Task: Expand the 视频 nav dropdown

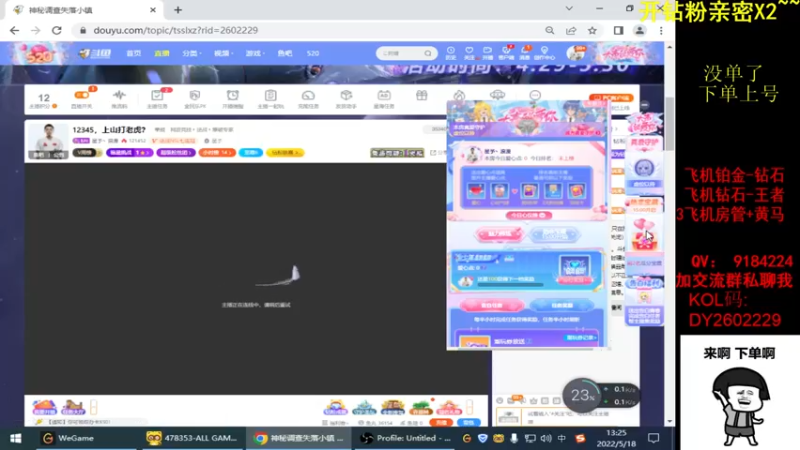Action: pyautogui.click(x=222, y=53)
